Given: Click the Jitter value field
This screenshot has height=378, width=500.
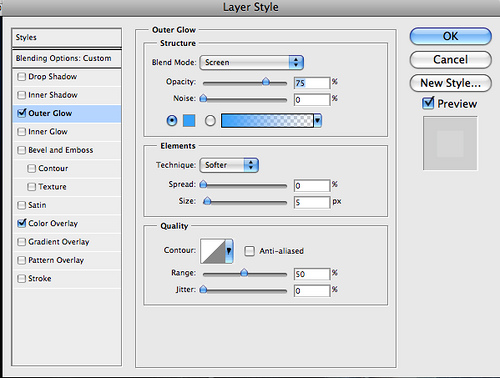Looking at the screenshot, I should coord(312,291).
